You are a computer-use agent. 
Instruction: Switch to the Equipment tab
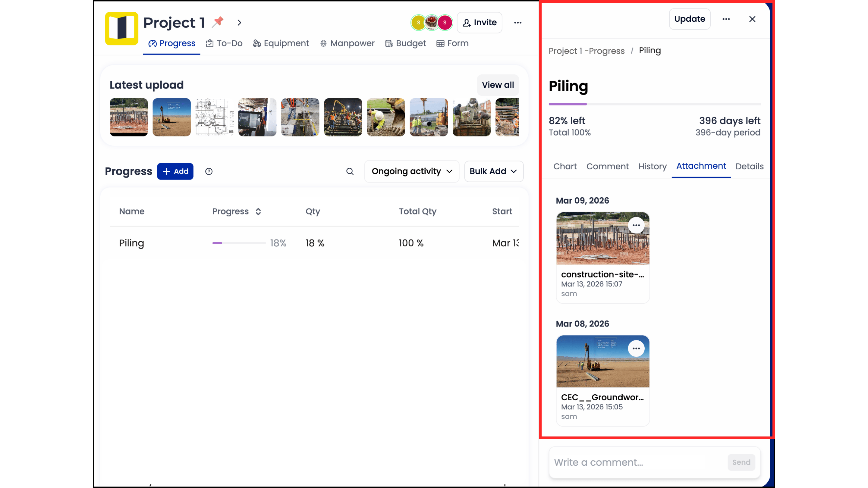click(281, 43)
